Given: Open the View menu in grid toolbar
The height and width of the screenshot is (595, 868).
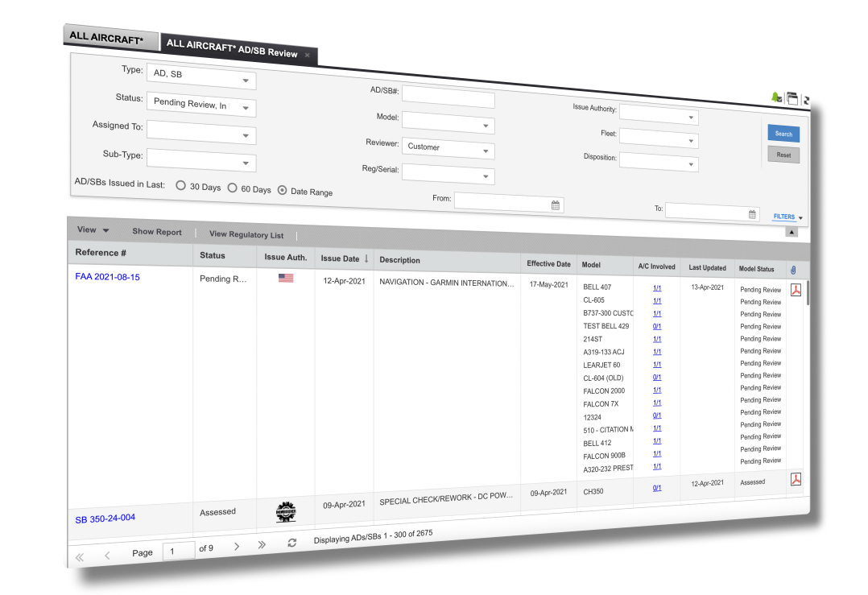Looking at the screenshot, I should [x=93, y=230].
